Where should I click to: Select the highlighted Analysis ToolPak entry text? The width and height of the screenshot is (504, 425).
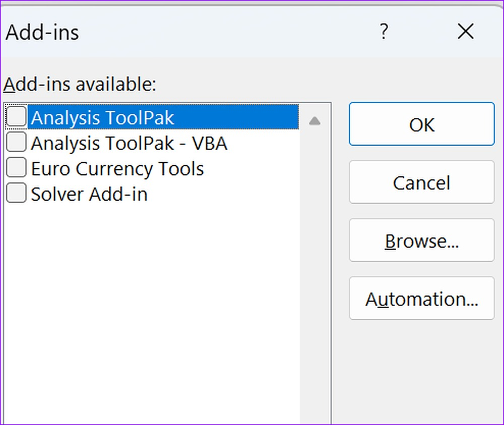coord(102,117)
